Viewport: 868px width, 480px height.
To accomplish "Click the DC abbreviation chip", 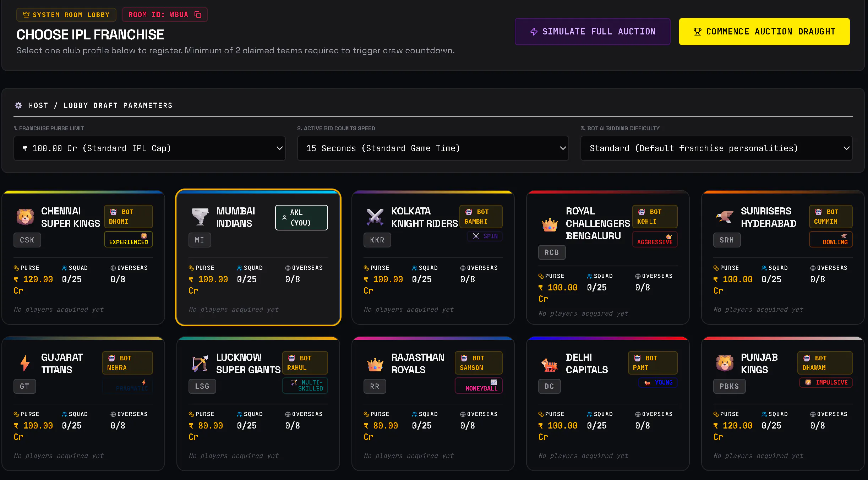I will coord(550,386).
